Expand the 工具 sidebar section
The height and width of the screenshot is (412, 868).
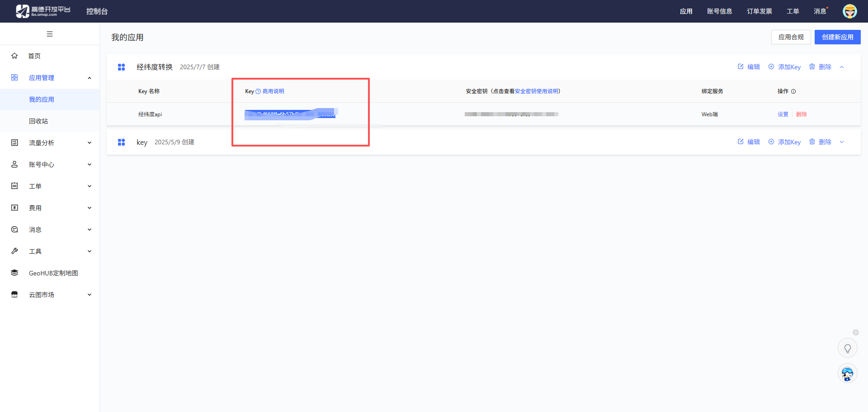click(90, 251)
